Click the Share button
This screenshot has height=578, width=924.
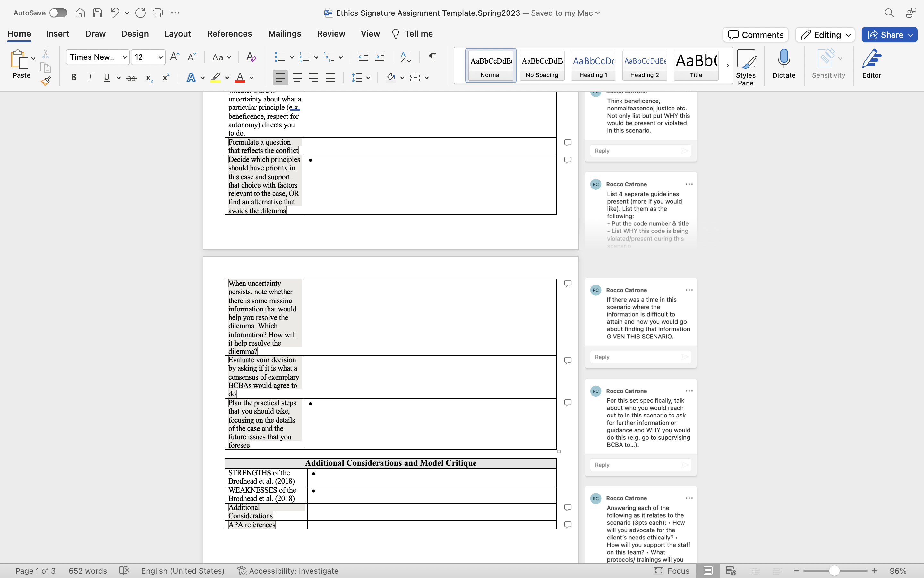(889, 35)
